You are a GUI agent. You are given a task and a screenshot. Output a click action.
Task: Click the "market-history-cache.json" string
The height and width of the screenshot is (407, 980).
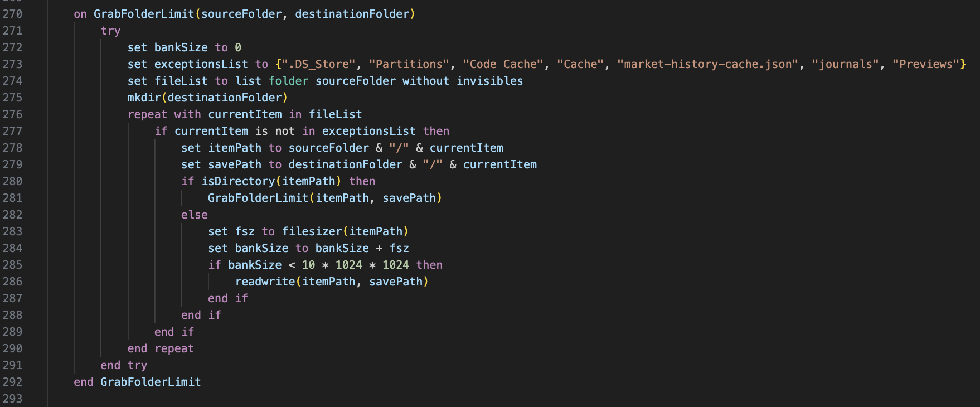(x=708, y=64)
